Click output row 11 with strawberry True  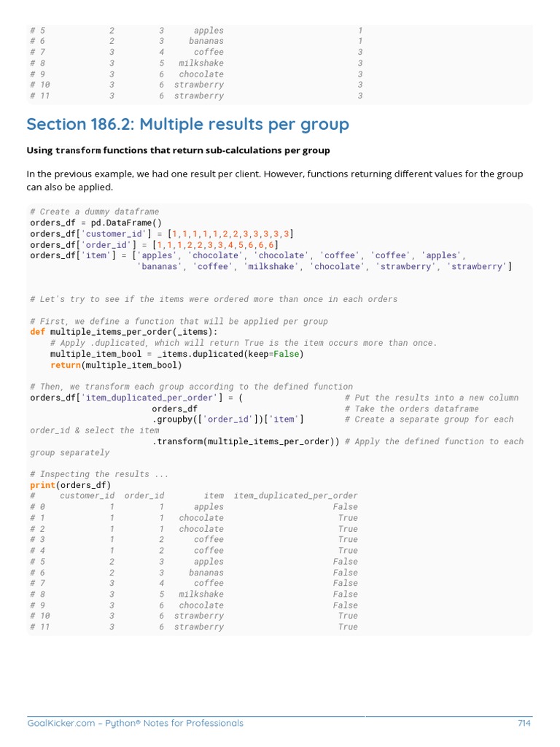(194, 627)
